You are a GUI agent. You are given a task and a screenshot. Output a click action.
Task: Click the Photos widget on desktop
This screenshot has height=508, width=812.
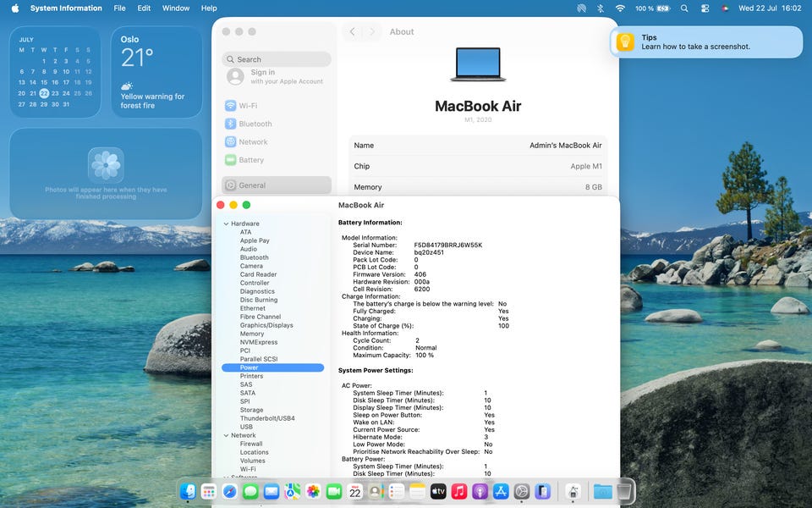[106, 174]
